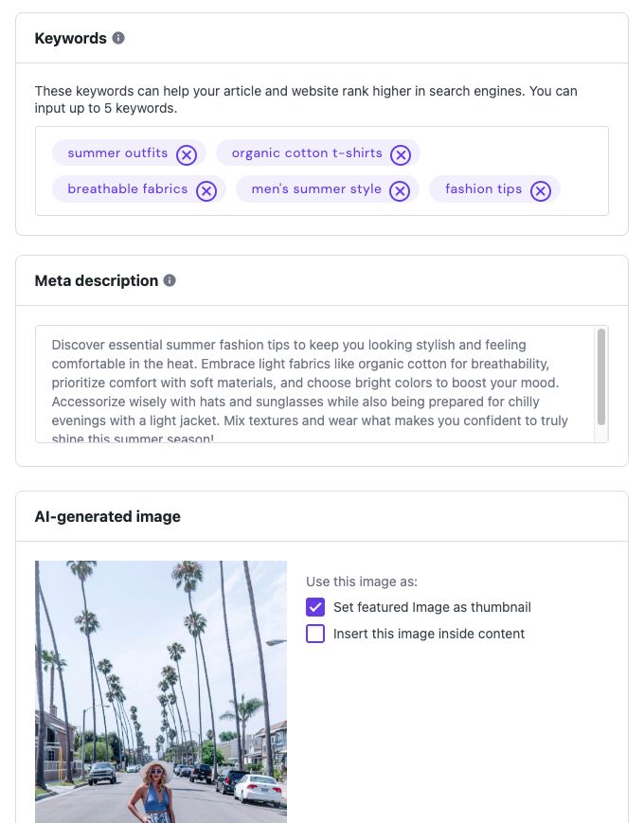Select the 'summer outfits' keyword chip

pos(117,153)
